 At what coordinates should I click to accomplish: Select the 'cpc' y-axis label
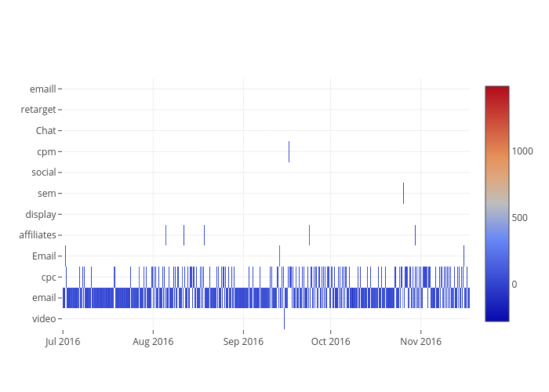pos(48,277)
